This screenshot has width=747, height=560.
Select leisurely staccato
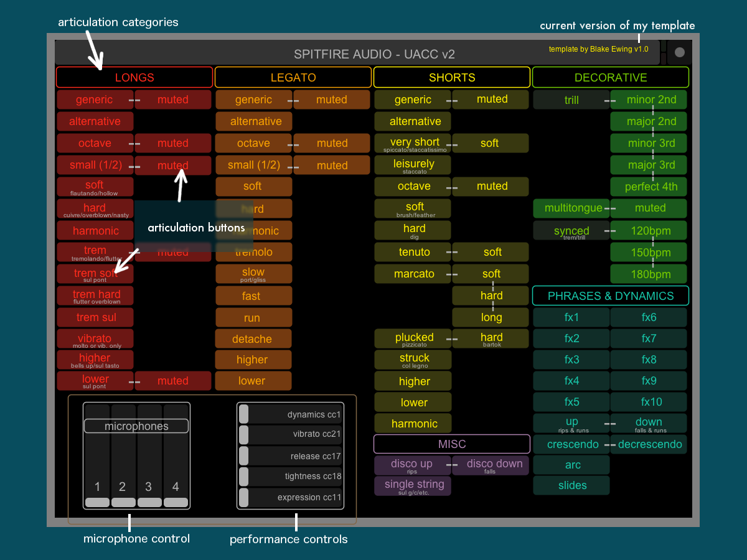click(412, 165)
